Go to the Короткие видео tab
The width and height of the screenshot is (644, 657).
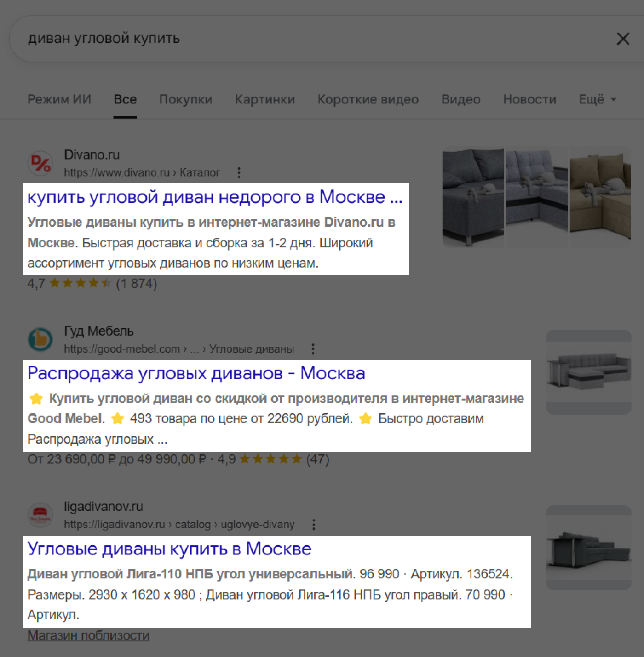pos(368,99)
